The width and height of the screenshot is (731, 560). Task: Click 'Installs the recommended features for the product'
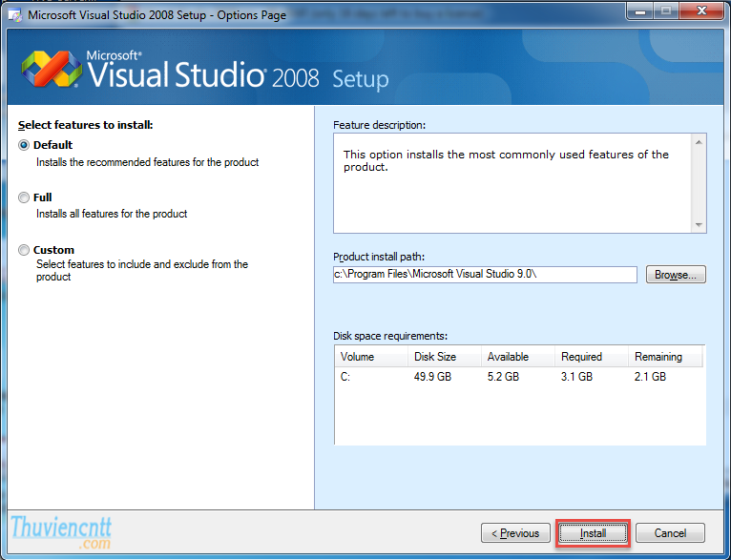[x=147, y=162]
